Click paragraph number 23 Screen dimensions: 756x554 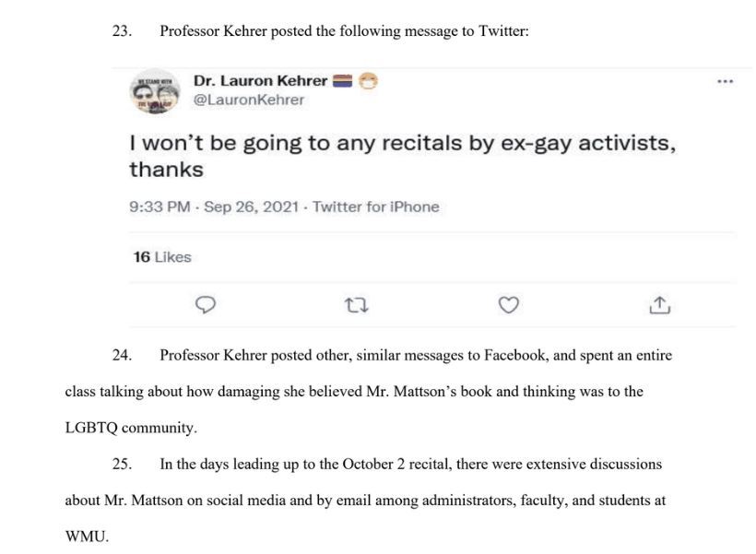[122, 30]
